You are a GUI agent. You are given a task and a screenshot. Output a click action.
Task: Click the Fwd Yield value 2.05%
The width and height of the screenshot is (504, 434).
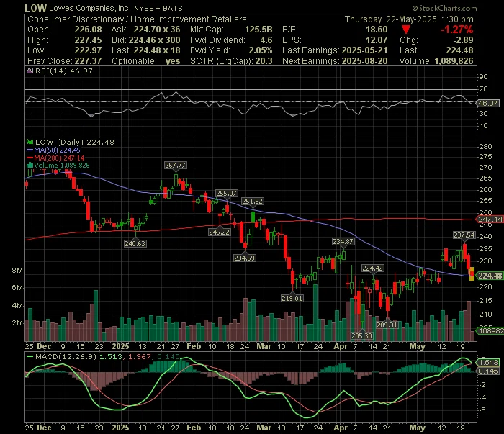tap(261, 50)
